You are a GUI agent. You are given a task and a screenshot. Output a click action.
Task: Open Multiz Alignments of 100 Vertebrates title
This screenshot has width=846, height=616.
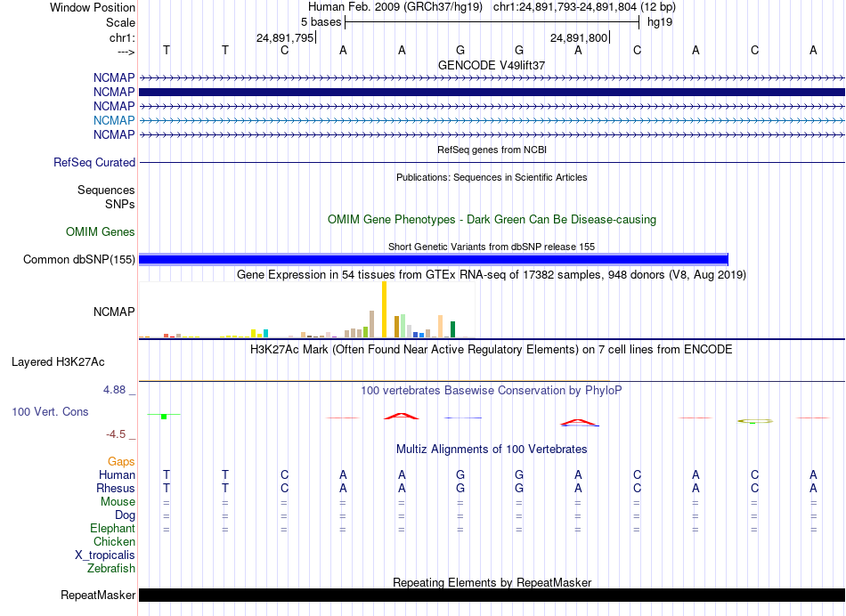click(x=492, y=450)
